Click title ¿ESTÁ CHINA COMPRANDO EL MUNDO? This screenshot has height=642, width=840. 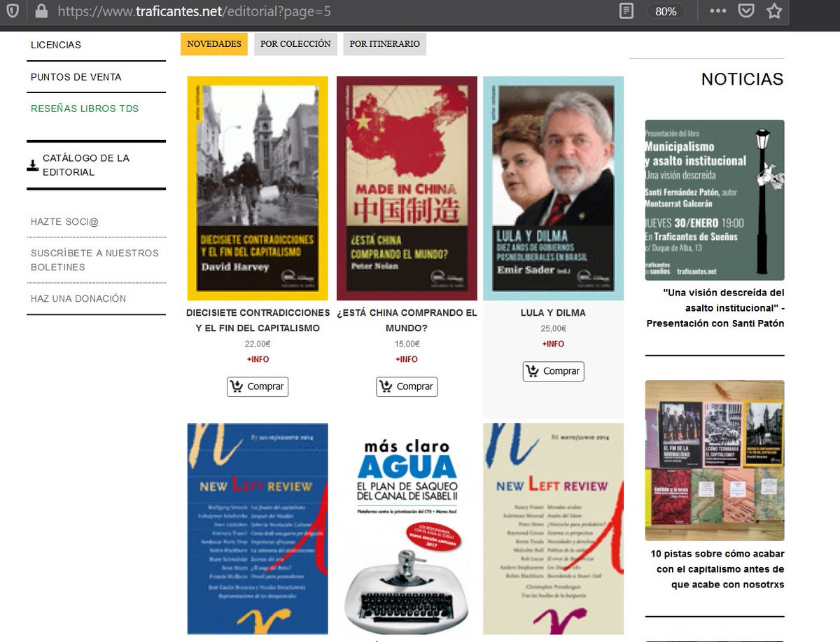[407, 320]
